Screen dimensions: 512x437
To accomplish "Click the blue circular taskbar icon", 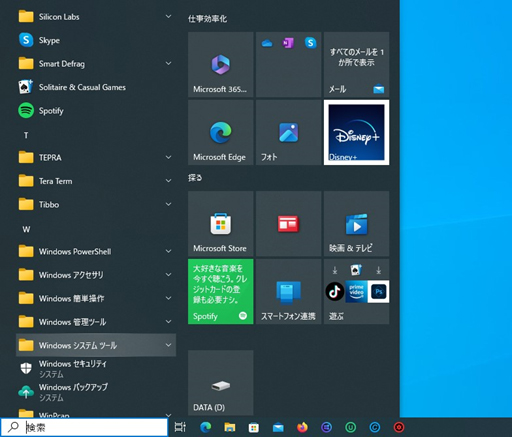I will coord(375,427).
